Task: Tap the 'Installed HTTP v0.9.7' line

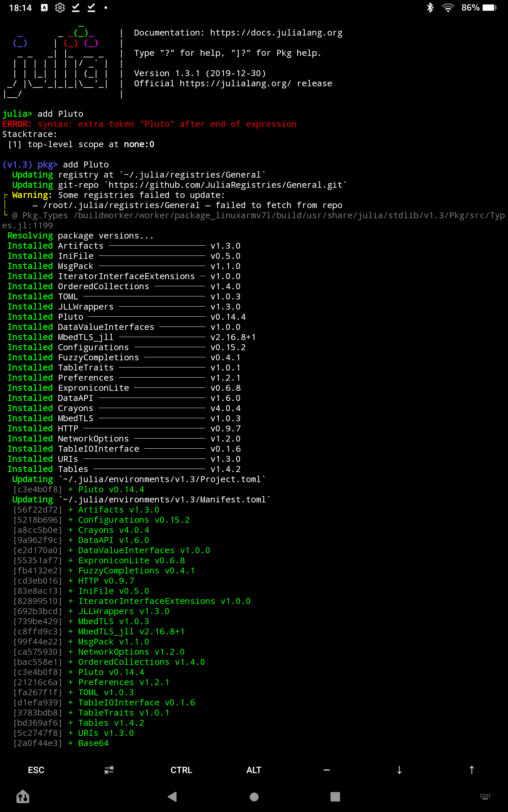Action: (124, 428)
